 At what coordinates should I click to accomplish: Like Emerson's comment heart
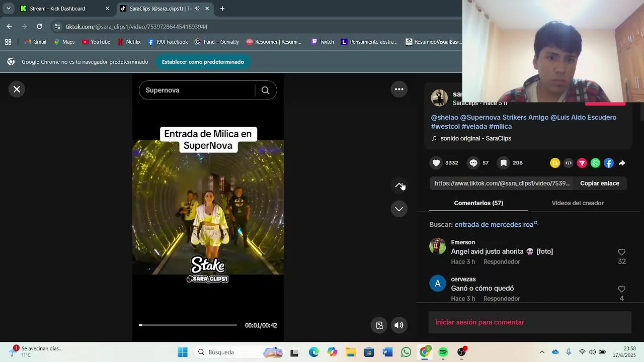(x=621, y=252)
